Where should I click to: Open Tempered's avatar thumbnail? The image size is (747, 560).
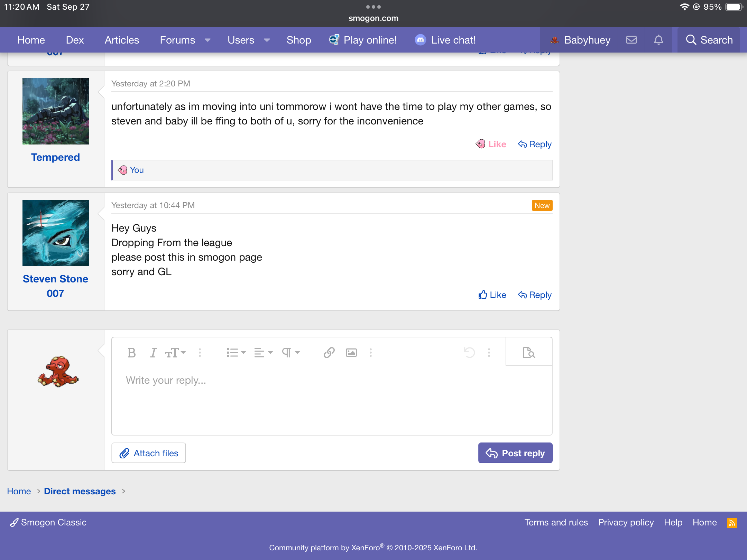[56, 111]
